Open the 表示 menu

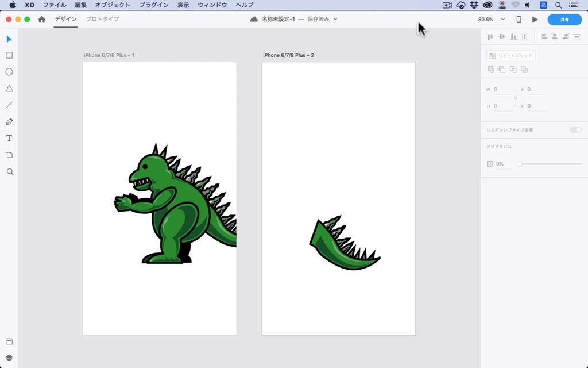click(x=183, y=5)
